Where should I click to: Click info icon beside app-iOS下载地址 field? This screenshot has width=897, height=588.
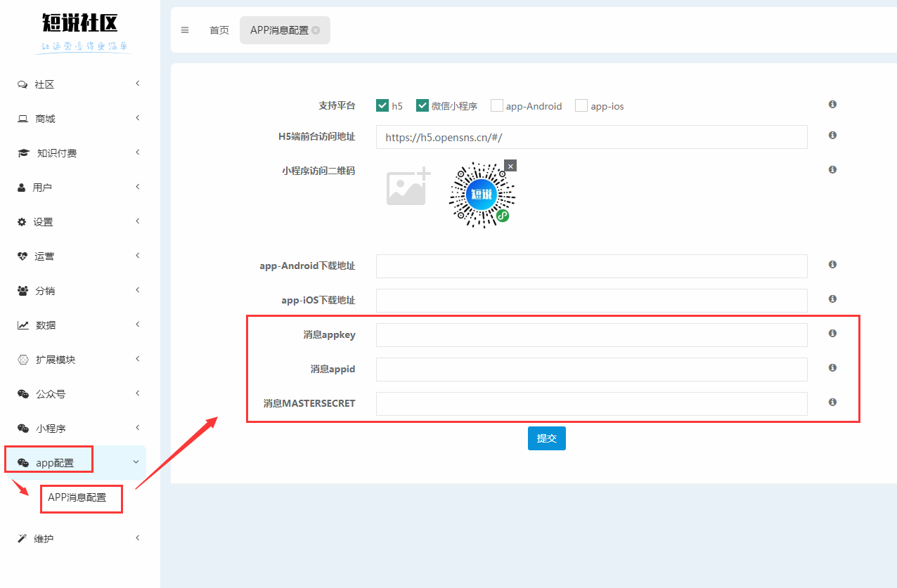click(832, 299)
